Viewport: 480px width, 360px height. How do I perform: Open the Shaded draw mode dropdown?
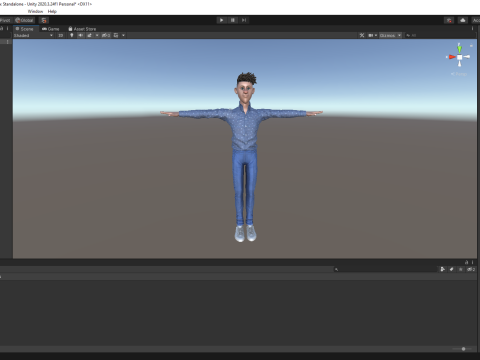coord(33,35)
